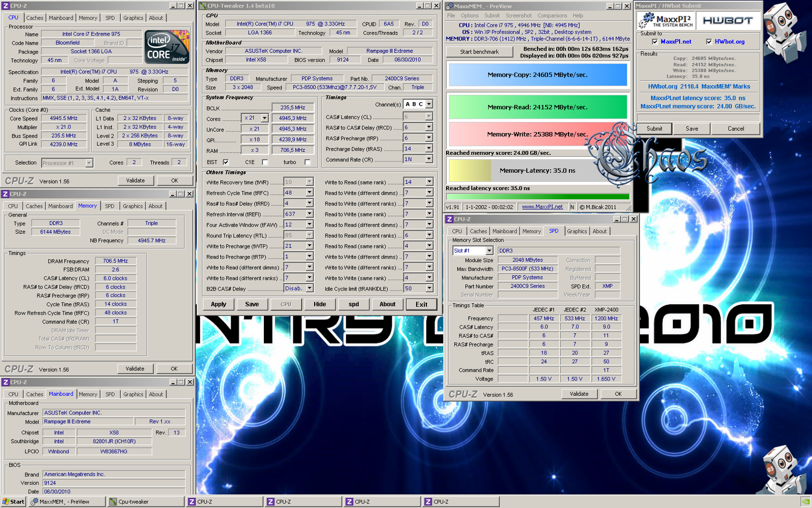This screenshot has width=812, height=508.
Task: Switch to MaxxMEM - PreView taskbar item
Action: (67, 501)
